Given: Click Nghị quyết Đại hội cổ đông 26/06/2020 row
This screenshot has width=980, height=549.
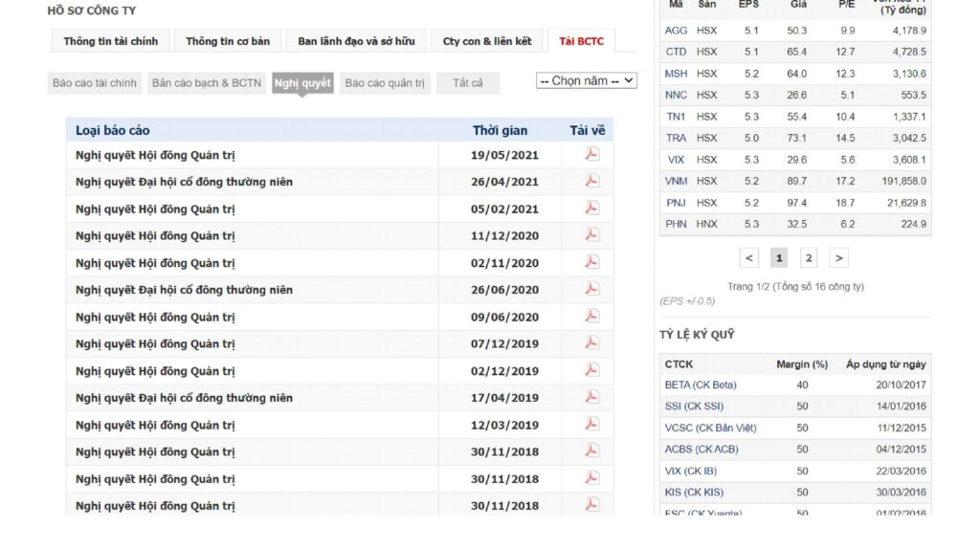Looking at the screenshot, I should point(340,290).
